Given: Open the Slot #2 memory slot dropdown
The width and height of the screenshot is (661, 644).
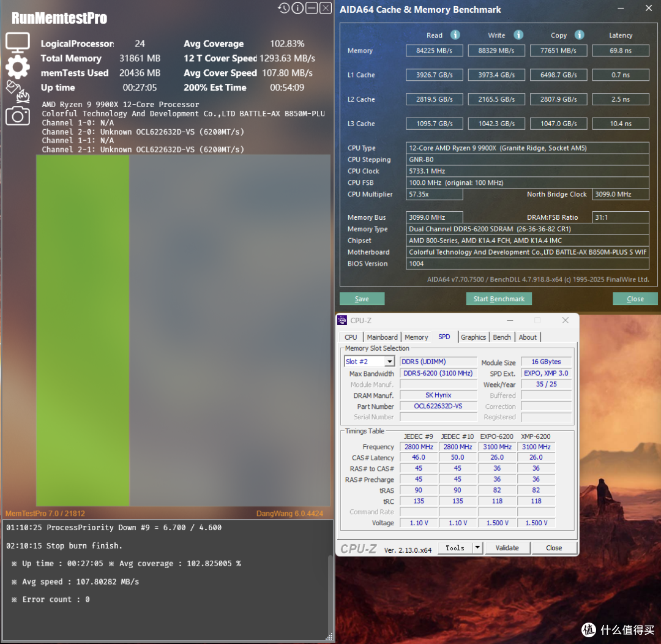Looking at the screenshot, I should pos(369,362).
